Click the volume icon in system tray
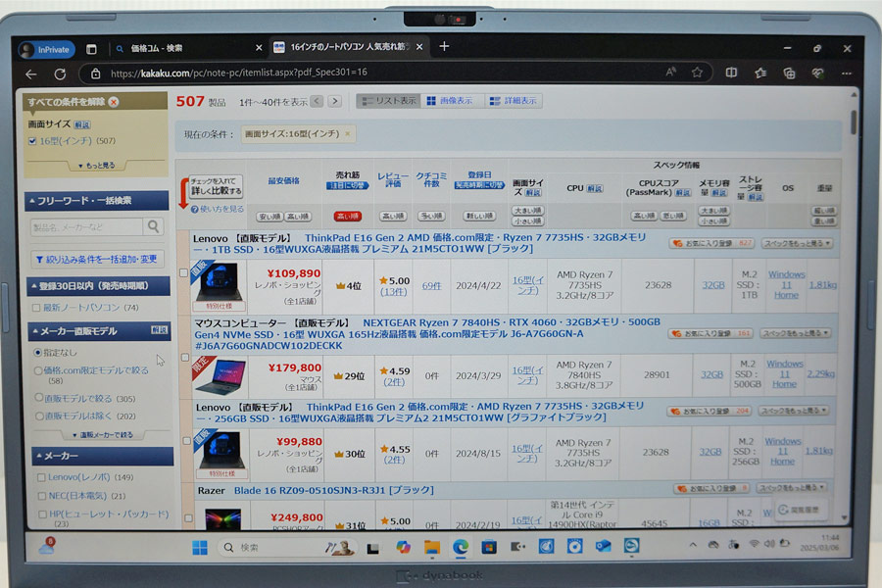Viewport: 882px width, 588px height. tap(769, 544)
